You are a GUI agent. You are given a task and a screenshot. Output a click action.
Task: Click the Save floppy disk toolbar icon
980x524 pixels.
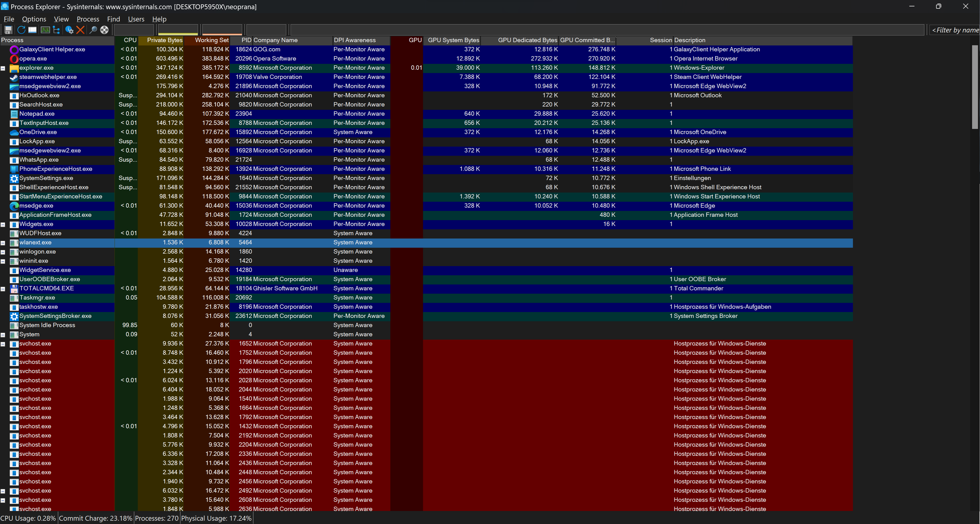(8, 30)
